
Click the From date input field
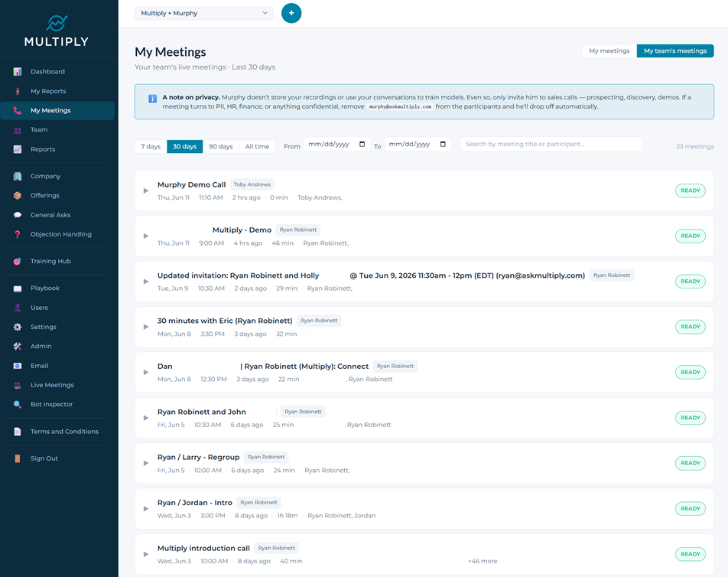tap(337, 144)
